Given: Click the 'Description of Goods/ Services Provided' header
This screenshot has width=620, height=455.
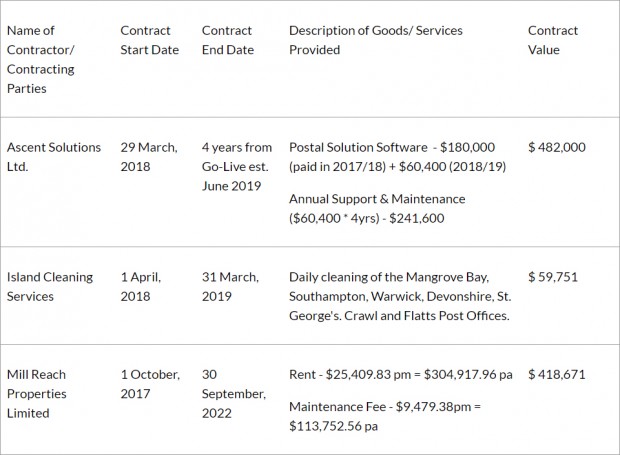Looking at the screenshot, I should [376, 40].
